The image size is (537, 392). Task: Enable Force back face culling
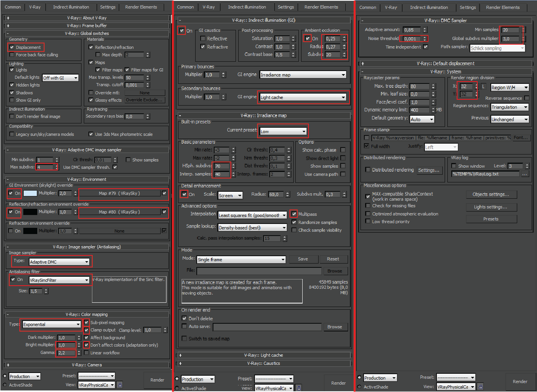pos(12,55)
